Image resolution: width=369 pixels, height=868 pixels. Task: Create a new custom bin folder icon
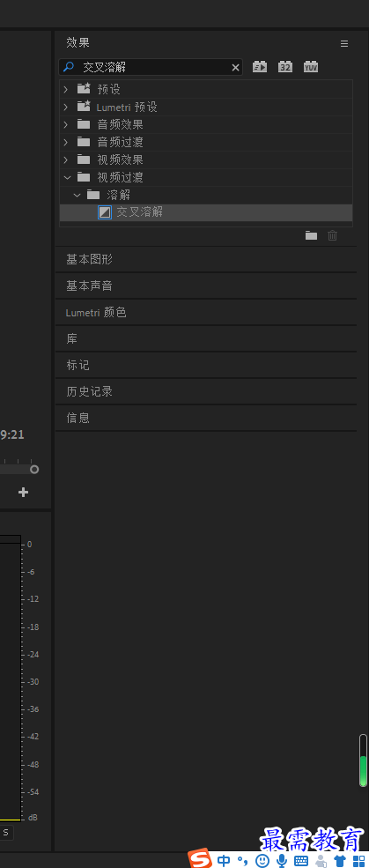[x=312, y=236]
